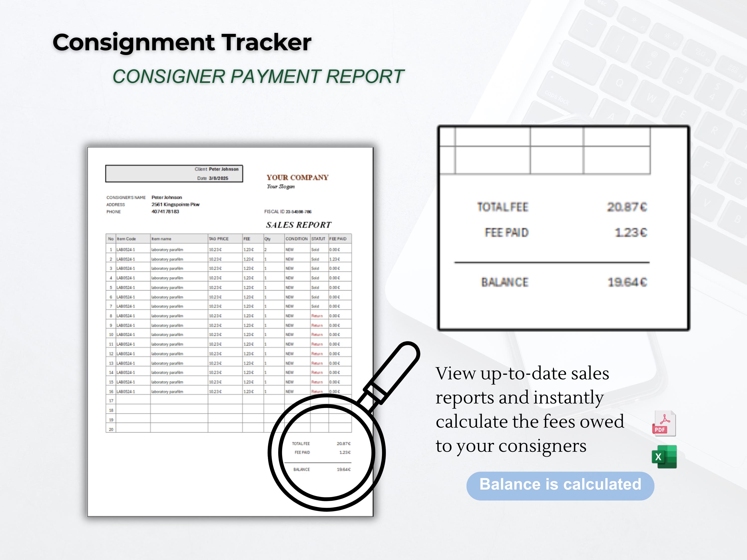747x560 pixels.
Task: Click the small 'TOTAL FEE' label inside the magnifier
Action: tap(301, 444)
